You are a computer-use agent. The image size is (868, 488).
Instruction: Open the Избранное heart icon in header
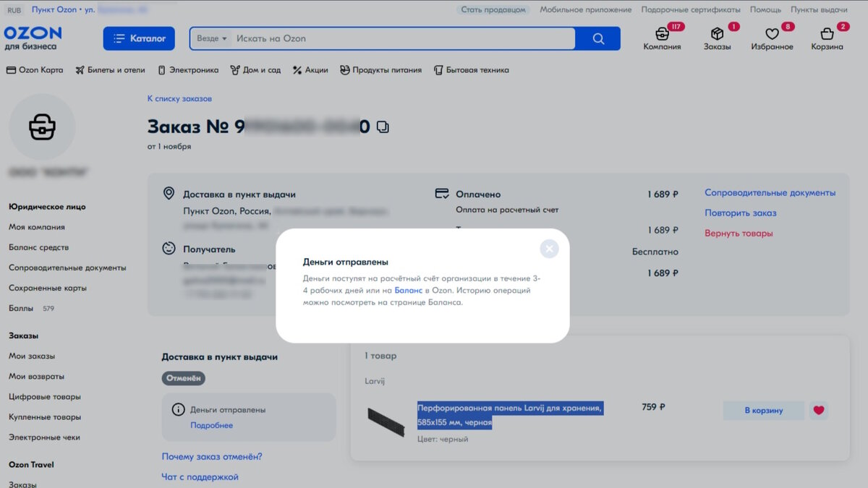coord(772,38)
